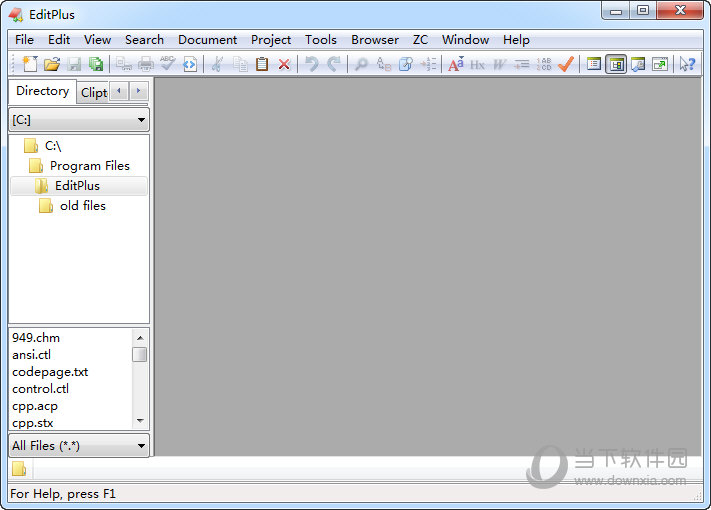Open the Tools menu
This screenshot has width=711, height=510.
321,40
